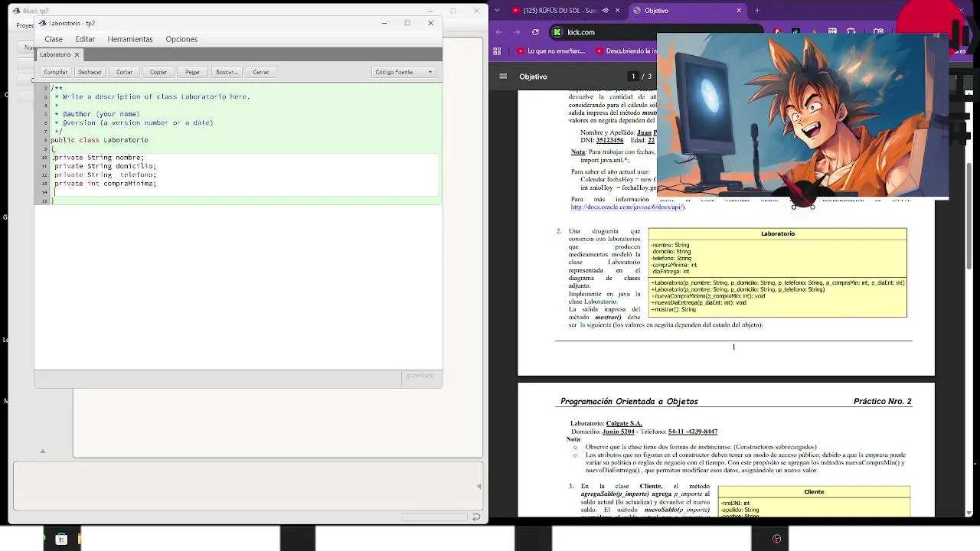Close the RÜFÜS DU SOL browser tab
980x551 pixels.
[618, 11]
